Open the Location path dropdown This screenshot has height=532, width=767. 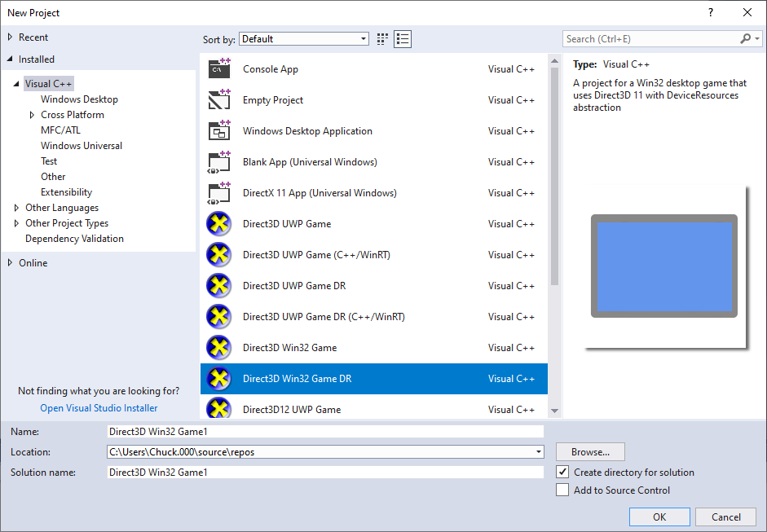pos(538,451)
